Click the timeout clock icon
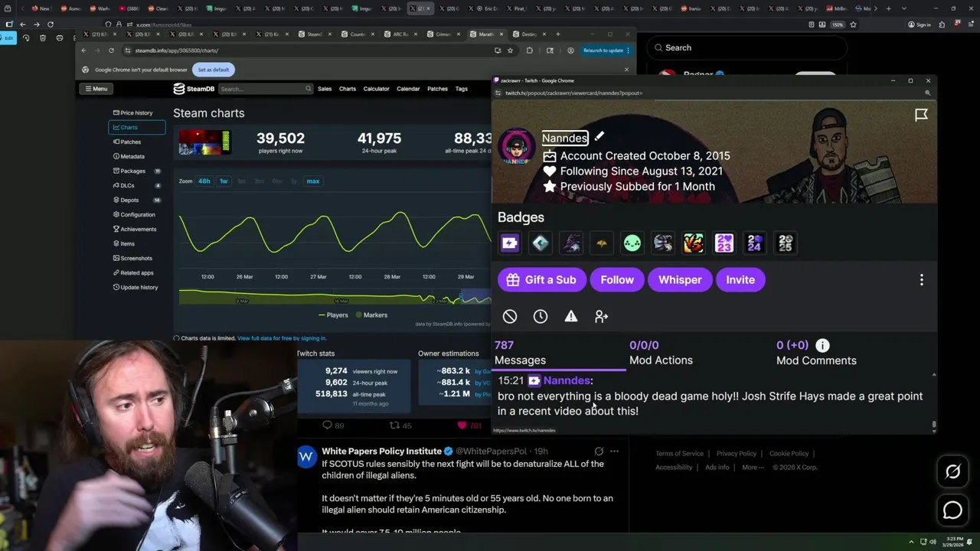 [x=541, y=316]
